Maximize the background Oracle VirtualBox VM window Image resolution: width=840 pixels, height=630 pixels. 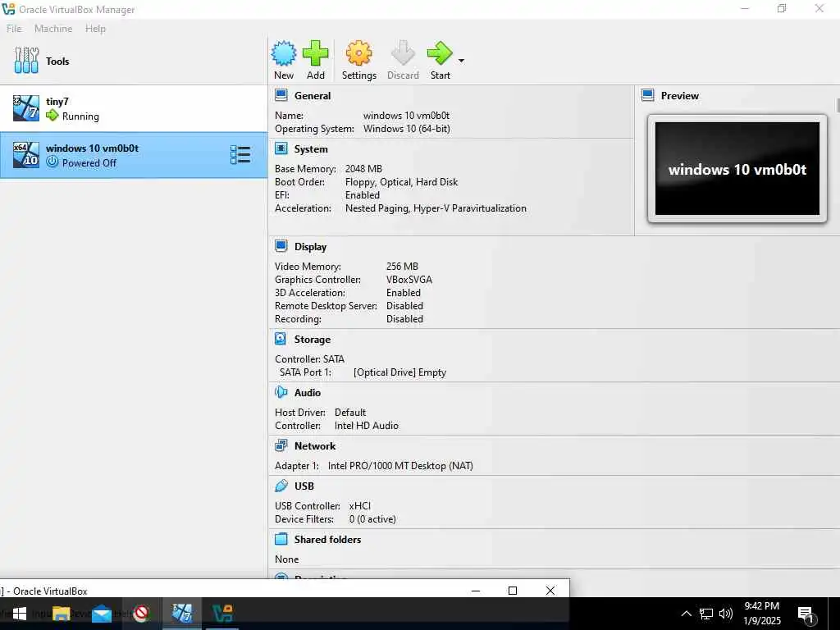click(x=513, y=591)
